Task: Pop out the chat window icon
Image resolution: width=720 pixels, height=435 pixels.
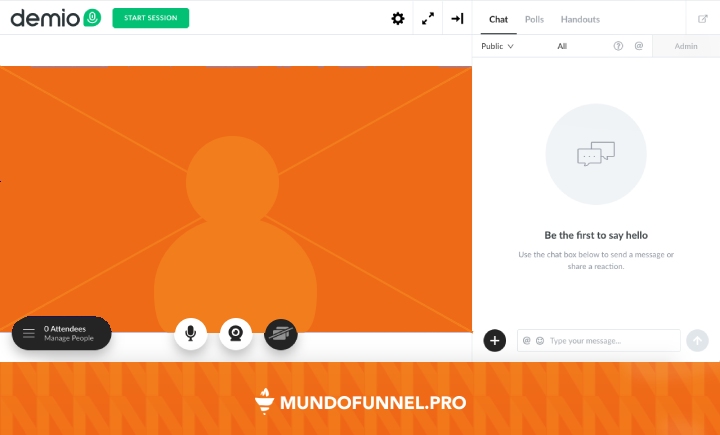Action: point(703,19)
